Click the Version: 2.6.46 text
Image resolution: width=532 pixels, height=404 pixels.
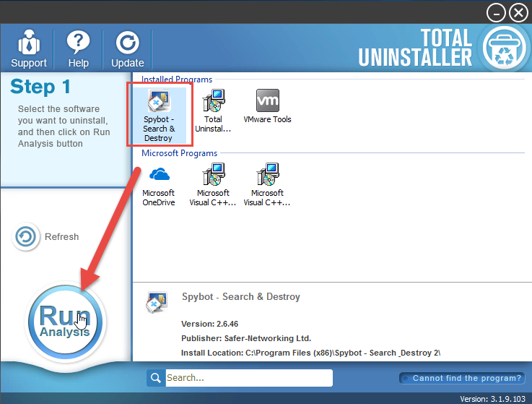pos(209,324)
